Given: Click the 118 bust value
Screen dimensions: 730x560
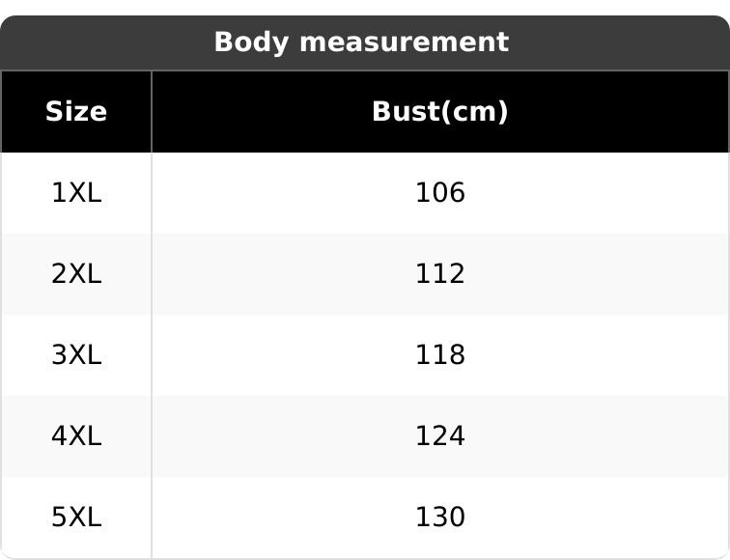Looking at the screenshot, I should [x=439, y=355].
